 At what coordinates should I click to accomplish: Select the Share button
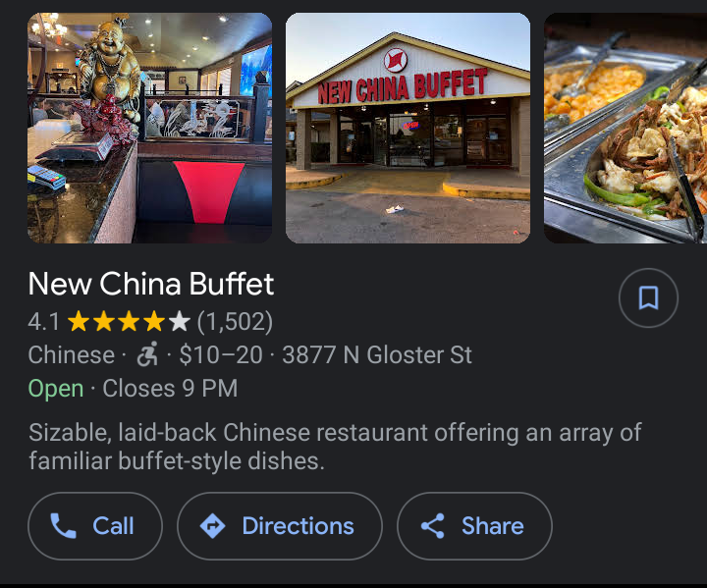tap(474, 526)
